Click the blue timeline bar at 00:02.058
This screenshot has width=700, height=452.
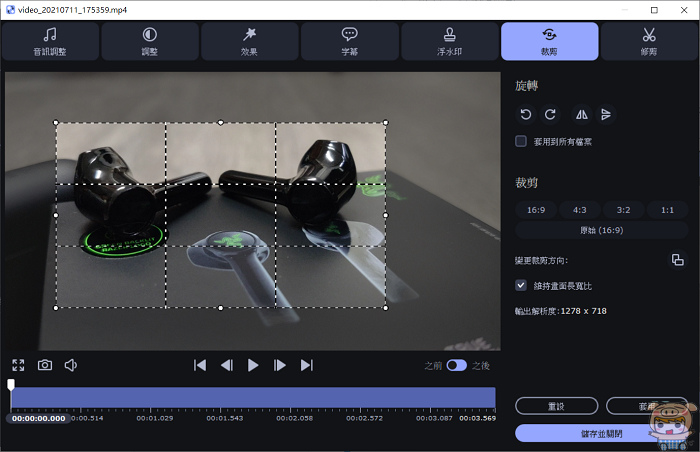pyautogui.click(x=291, y=398)
